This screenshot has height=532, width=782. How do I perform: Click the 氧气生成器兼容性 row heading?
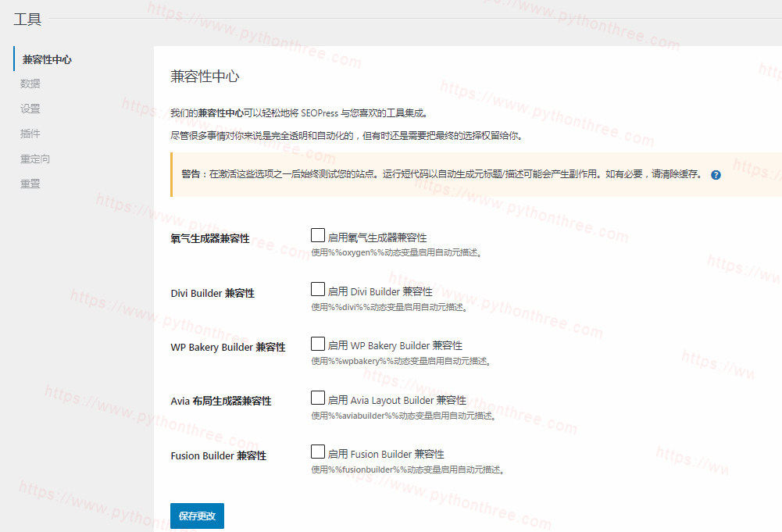pyautogui.click(x=210, y=238)
